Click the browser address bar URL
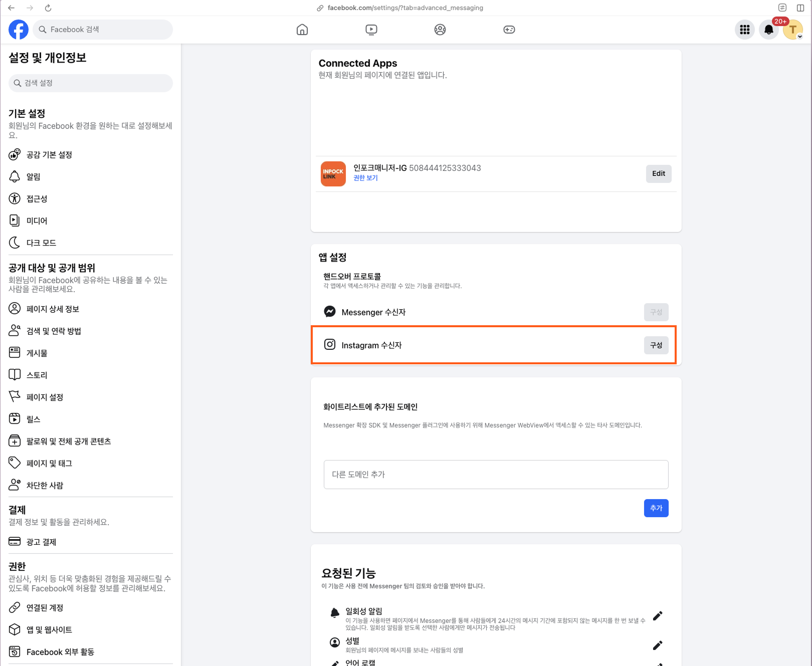This screenshot has width=812, height=666. coord(405,8)
